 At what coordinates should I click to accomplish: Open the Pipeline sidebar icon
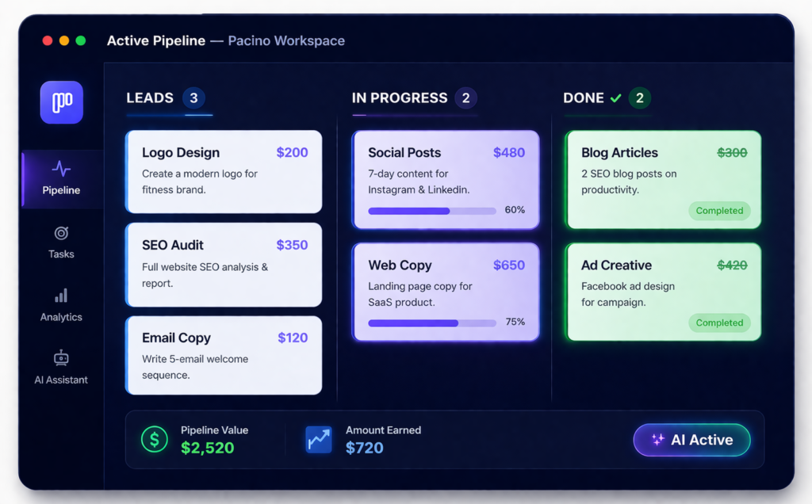tap(61, 169)
